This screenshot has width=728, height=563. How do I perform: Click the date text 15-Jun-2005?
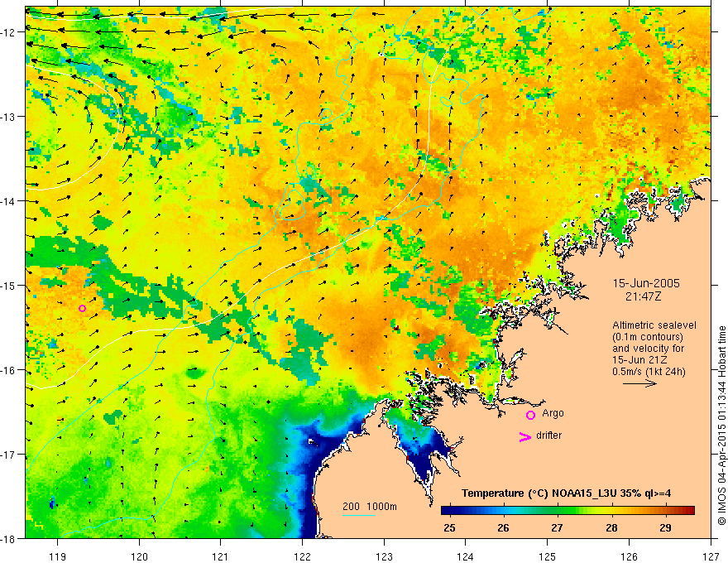click(646, 283)
